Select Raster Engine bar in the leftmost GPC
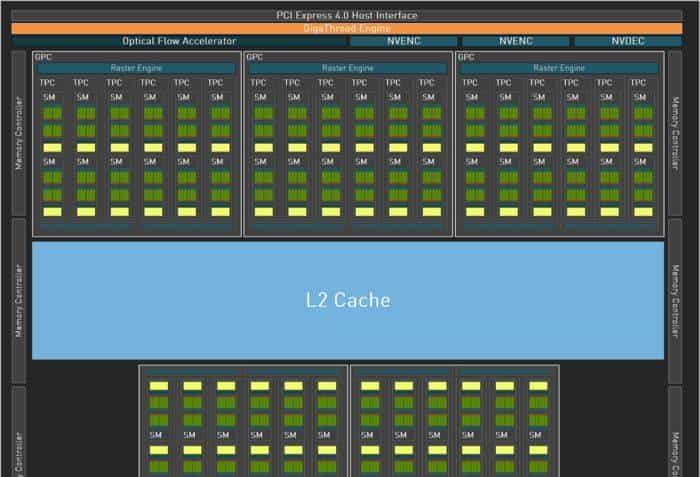700x477 pixels. (x=137, y=68)
